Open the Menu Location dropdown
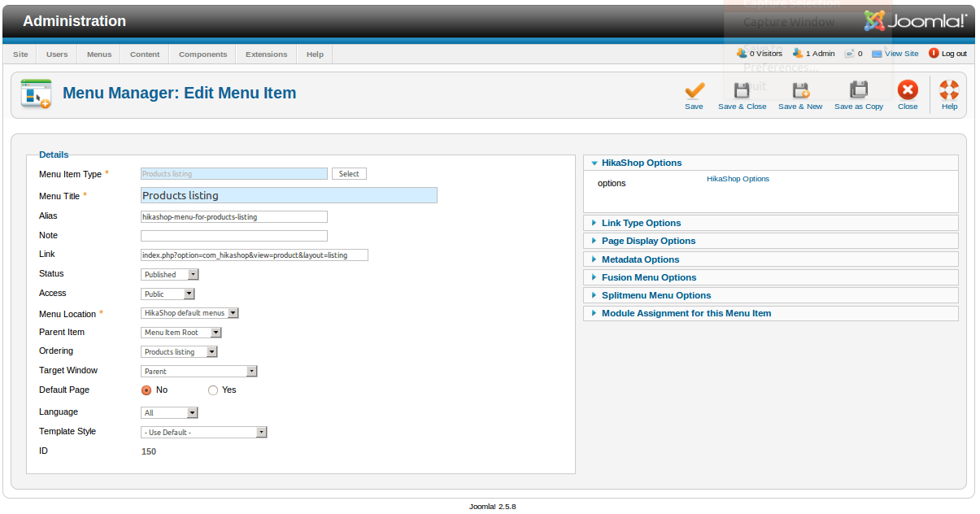 pyautogui.click(x=189, y=313)
